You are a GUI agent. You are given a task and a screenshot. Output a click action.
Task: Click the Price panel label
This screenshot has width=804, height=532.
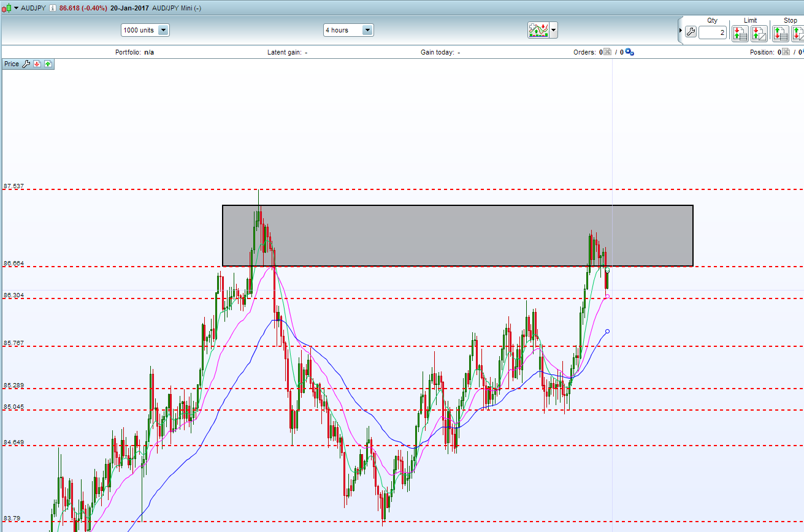[12, 64]
